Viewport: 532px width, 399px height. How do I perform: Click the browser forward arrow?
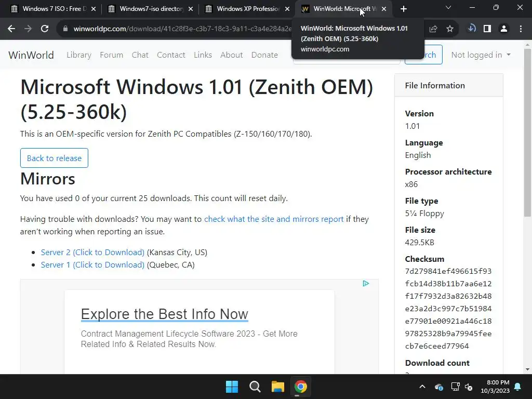pyautogui.click(x=28, y=29)
